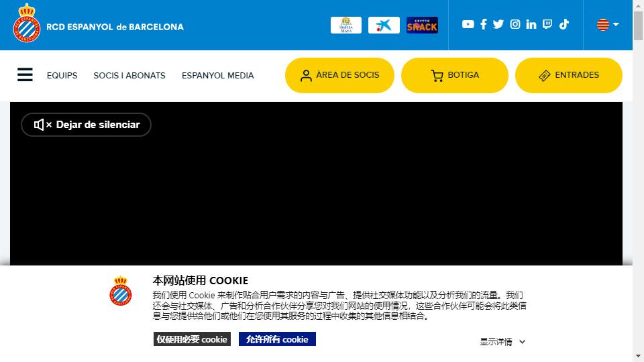The image size is (644, 362).
Task: Click the page scrollbar down arrow
Action: 638,356
